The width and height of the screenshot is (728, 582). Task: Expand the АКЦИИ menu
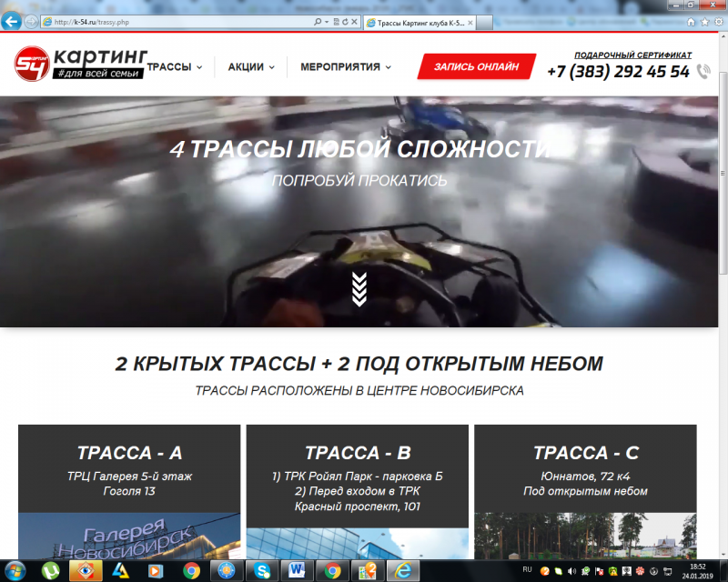253,66
